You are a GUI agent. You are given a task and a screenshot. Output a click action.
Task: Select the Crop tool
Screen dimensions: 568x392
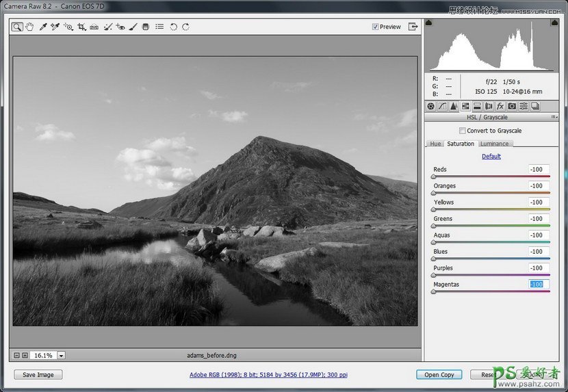(81, 27)
